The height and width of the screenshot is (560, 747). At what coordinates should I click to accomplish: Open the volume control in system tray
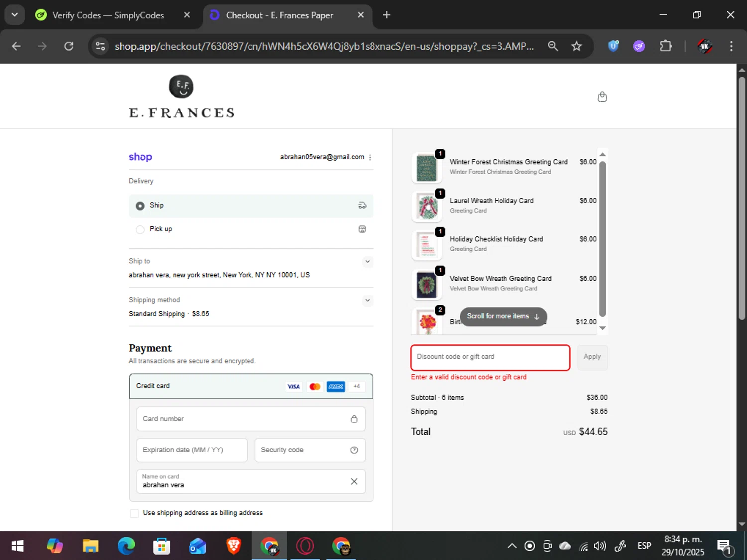point(600,546)
